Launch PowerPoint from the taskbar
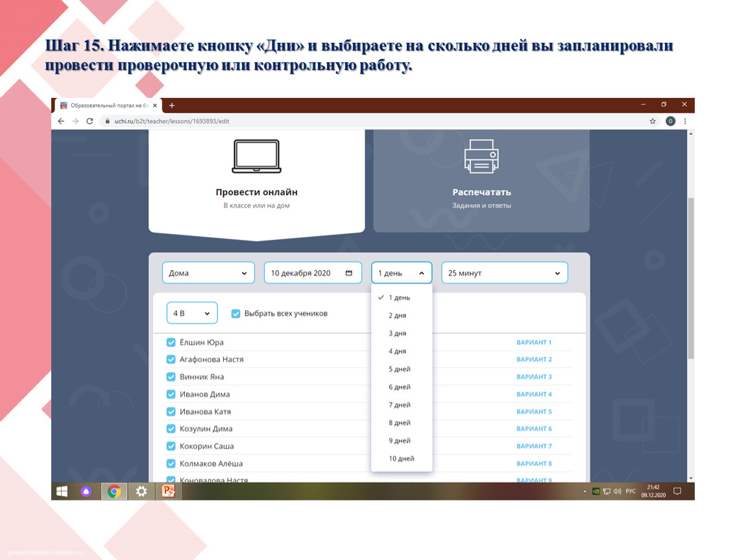The width and height of the screenshot is (746, 560). click(169, 491)
